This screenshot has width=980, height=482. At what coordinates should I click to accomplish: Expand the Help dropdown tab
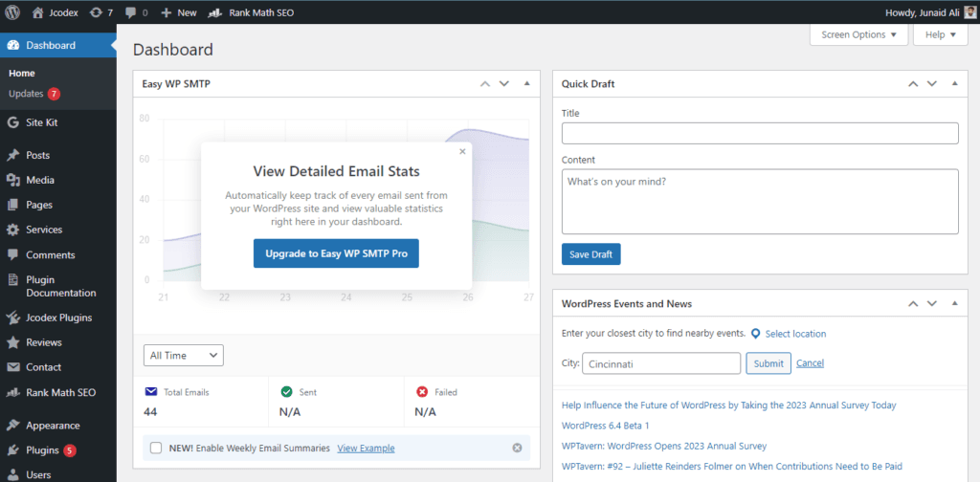(941, 35)
